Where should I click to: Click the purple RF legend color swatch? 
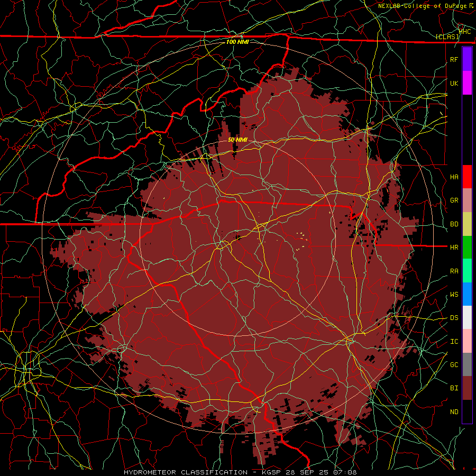coord(467,59)
